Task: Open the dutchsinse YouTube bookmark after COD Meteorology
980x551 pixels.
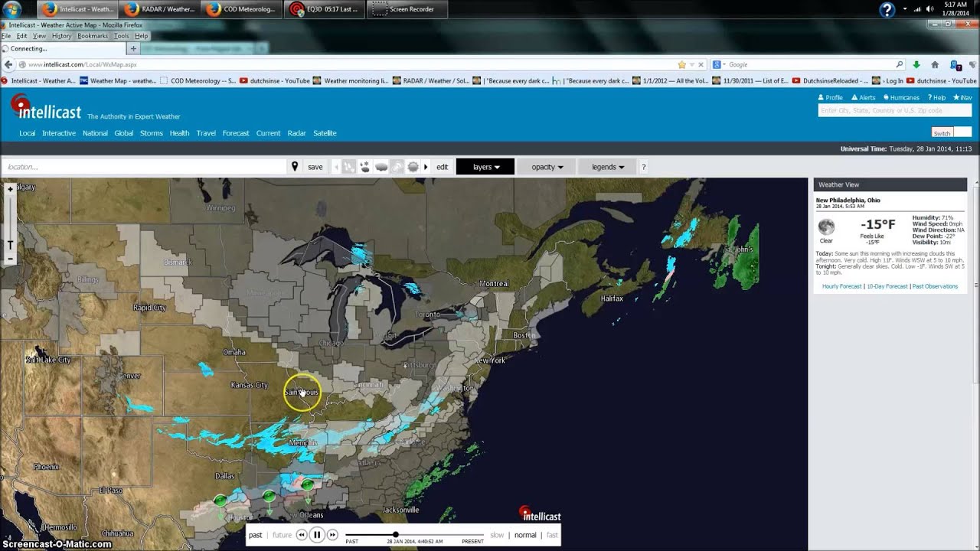Action: pyautogui.click(x=275, y=80)
